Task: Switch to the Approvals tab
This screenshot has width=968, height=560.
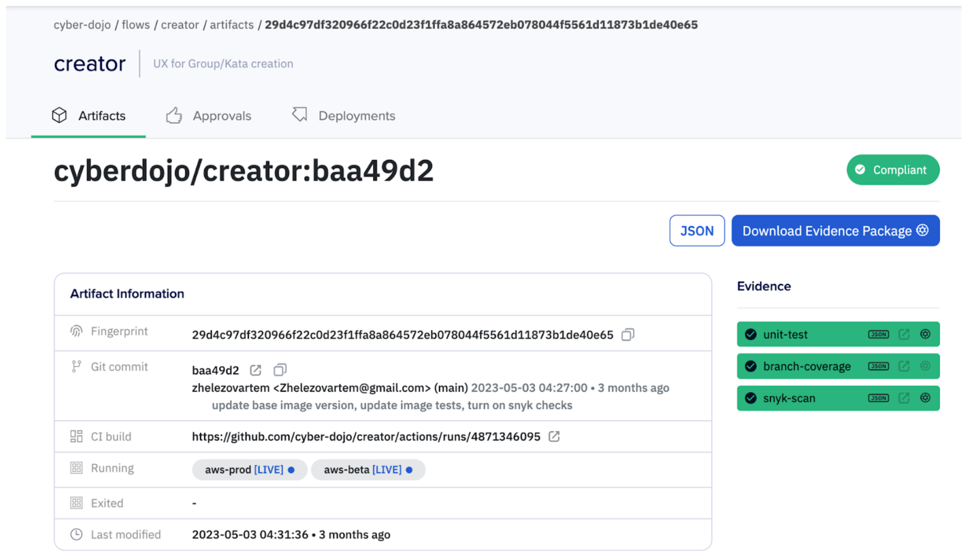Action: point(209,116)
